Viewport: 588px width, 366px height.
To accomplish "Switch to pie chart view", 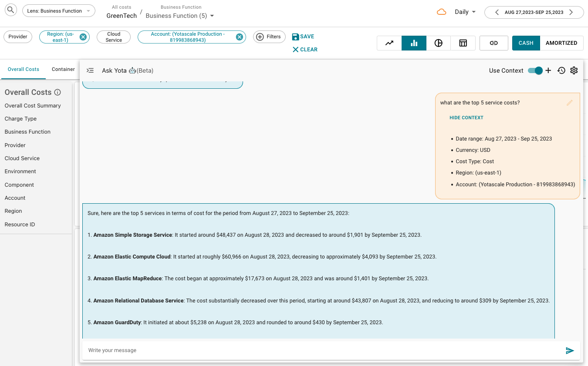I will point(439,43).
